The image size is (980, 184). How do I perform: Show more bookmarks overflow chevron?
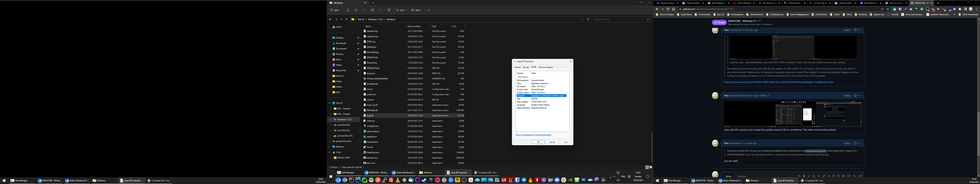(x=954, y=14)
